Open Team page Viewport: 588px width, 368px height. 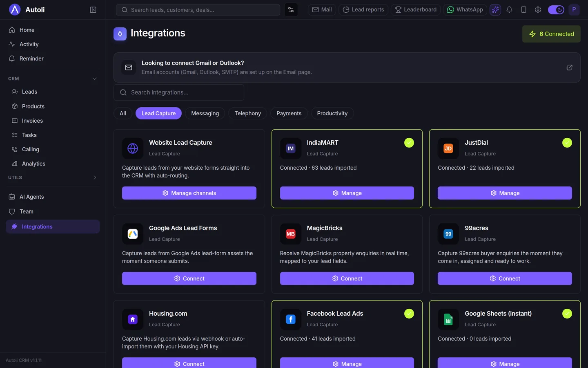(x=53, y=211)
